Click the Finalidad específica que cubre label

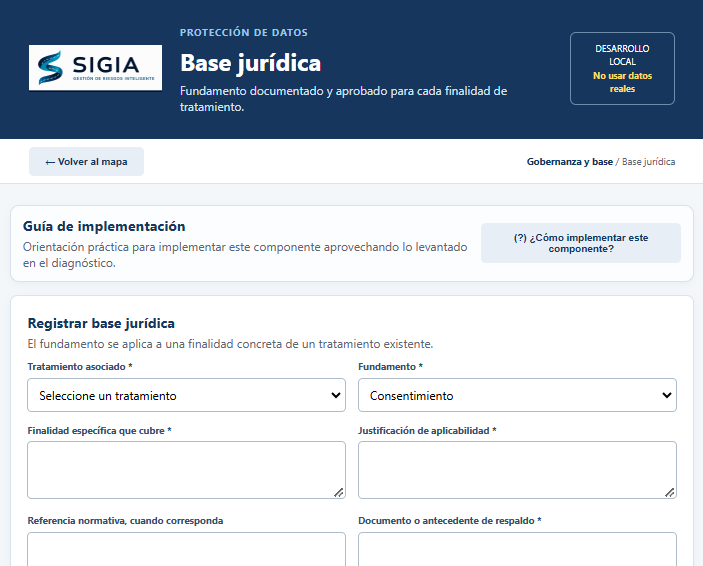pyautogui.click(x=100, y=431)
